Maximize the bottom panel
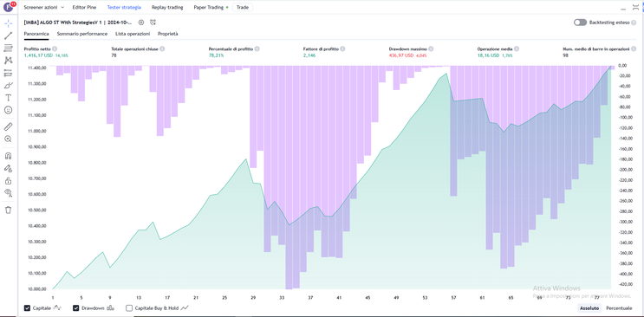 pyautogui.click(x=636, y=7)
